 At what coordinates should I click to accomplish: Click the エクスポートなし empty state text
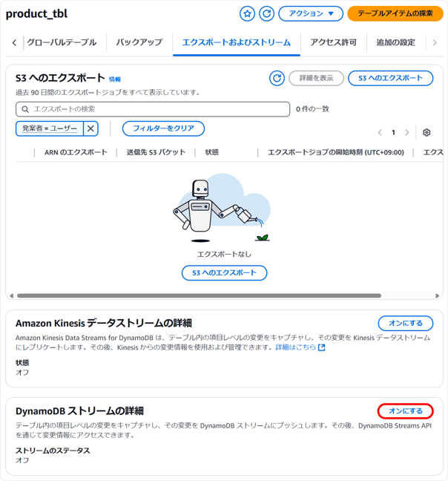(x=224, y=254)
